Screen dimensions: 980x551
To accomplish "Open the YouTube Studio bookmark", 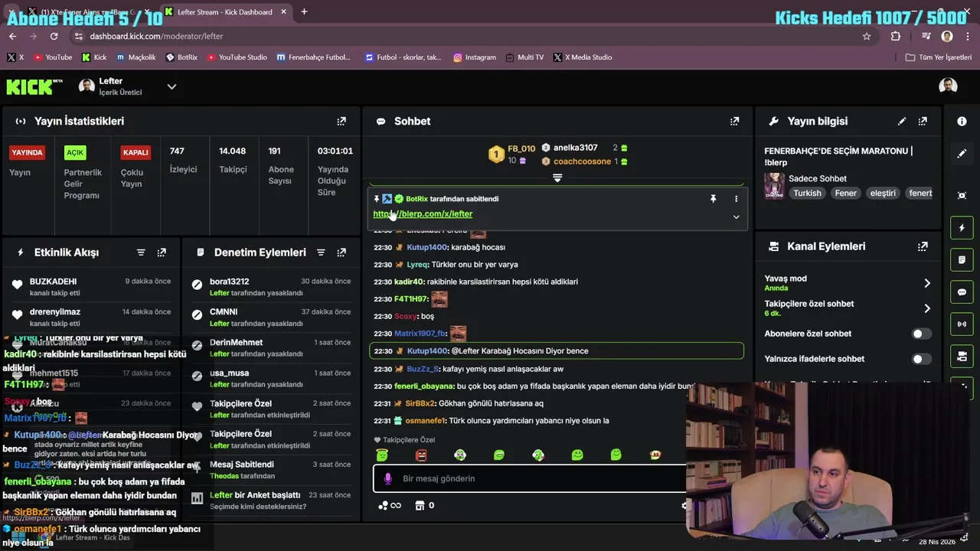I will [x=237, y=57].
